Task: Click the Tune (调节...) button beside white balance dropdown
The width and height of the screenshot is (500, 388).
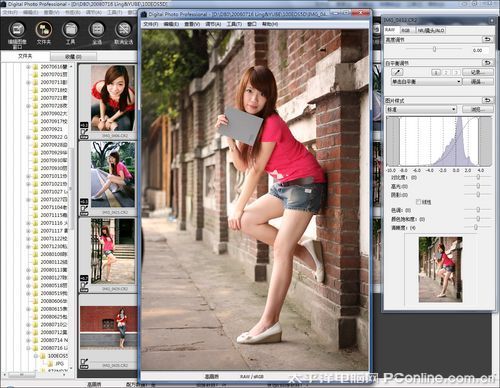Action: (x=478, y=82)
